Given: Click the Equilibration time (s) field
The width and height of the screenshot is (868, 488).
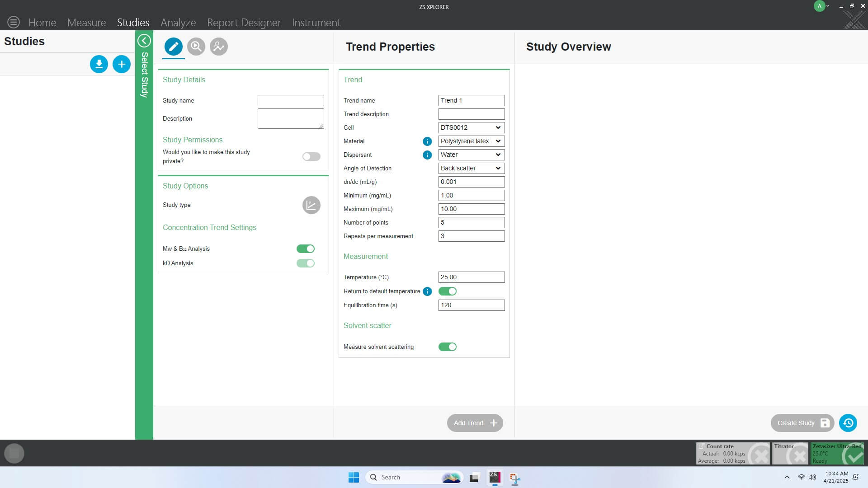Looking at the screenshot, I should (472, 305).
